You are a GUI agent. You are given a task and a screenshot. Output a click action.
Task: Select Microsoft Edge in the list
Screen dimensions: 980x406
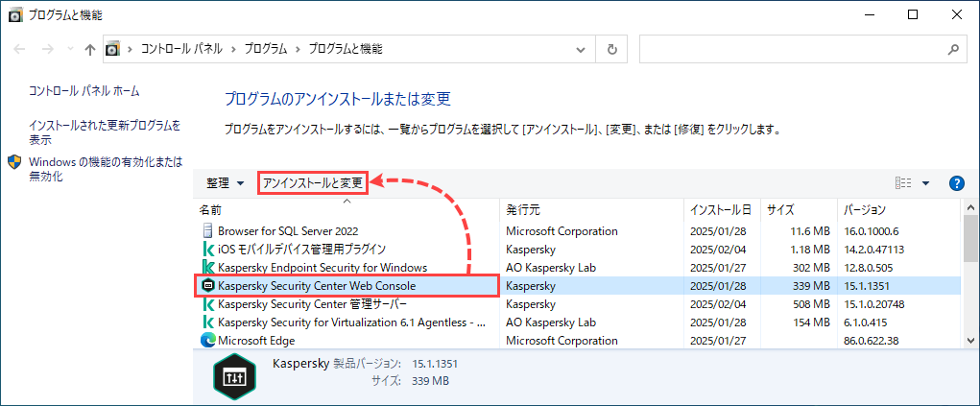tap(578, 341)
